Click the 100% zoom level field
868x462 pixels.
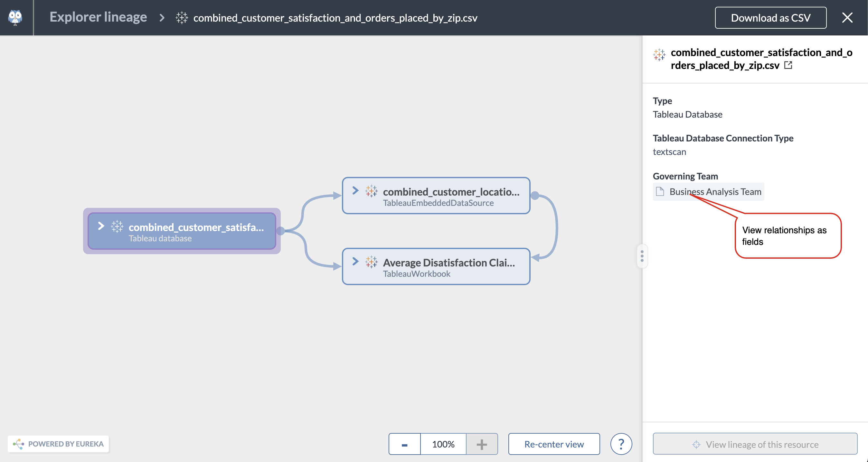click(x=443, y=444)
